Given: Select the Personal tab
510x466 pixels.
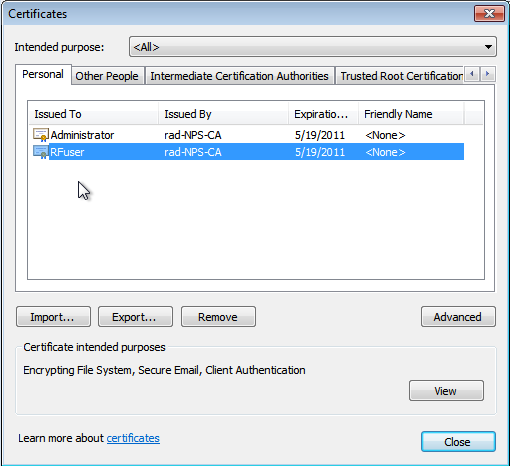Looking at the screenshot, I should pyautogui.click(x=43, y=74).
